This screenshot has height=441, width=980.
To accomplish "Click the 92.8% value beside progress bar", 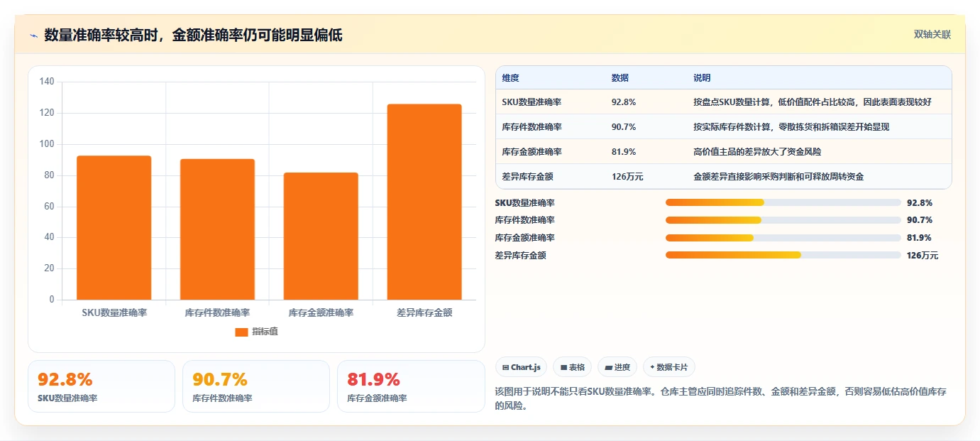I will (x=920, y=203).
